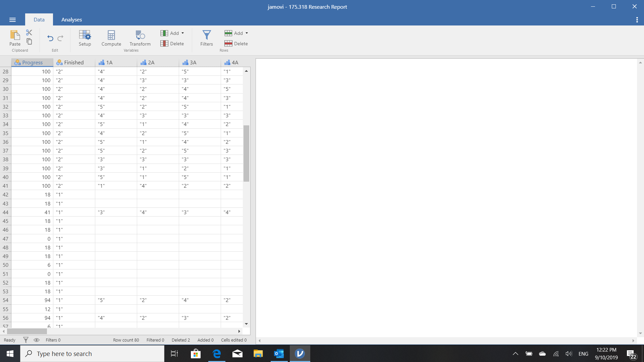Screen dimensions: 644x362
Task: Open the Transform variable tool
Action: (x=140, y=38)
